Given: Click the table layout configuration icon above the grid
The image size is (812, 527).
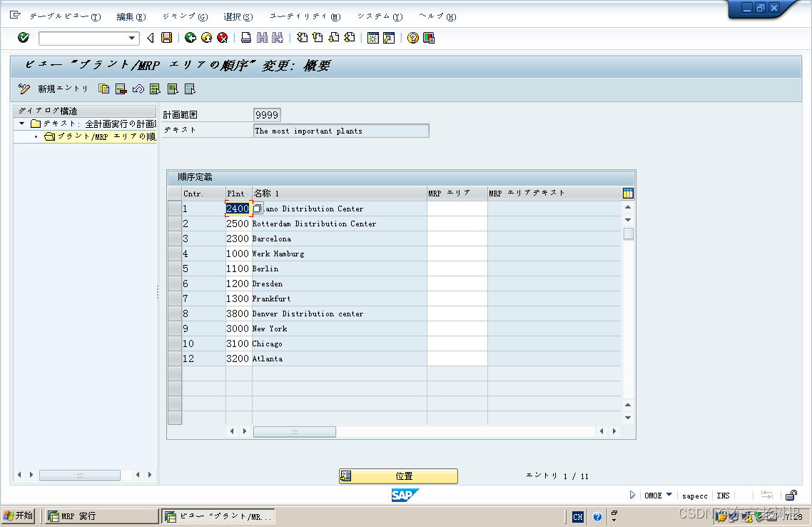Looking at the screenshot, I should point(626,193).
